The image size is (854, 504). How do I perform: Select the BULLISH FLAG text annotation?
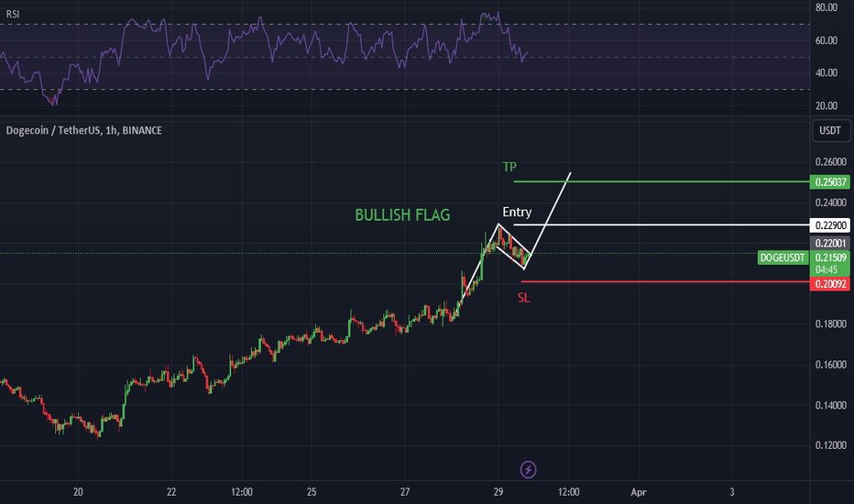pyautogui.click(x=402, y=215)
